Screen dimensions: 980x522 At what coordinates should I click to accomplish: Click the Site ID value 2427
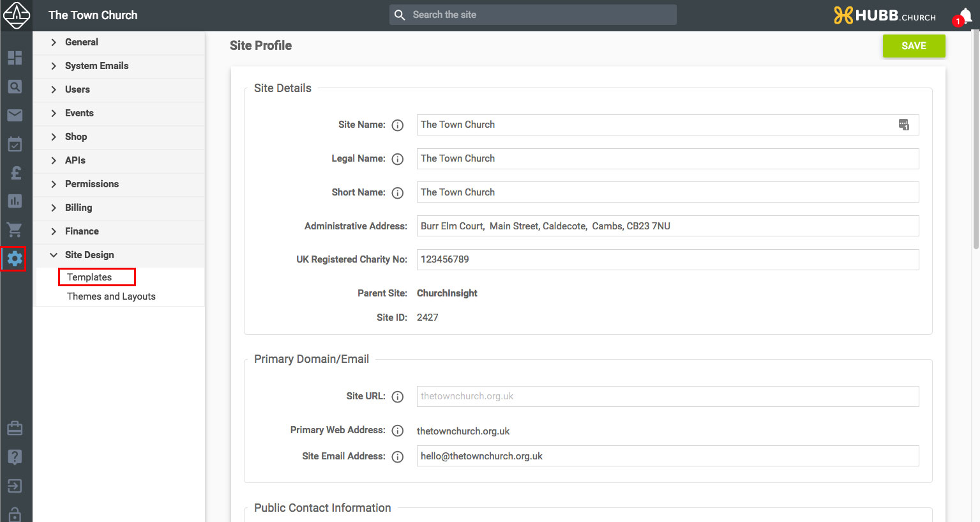tap(427, 318)
